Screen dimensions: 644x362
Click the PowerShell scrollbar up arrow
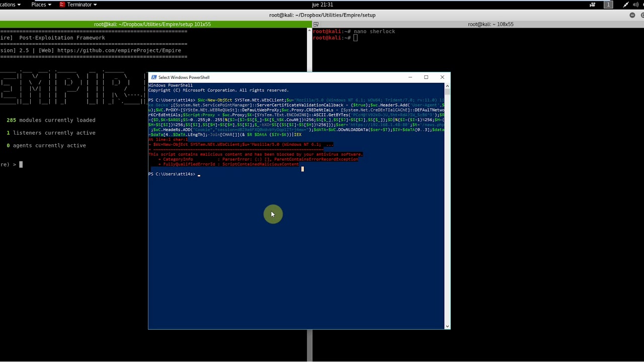point(447,86)
